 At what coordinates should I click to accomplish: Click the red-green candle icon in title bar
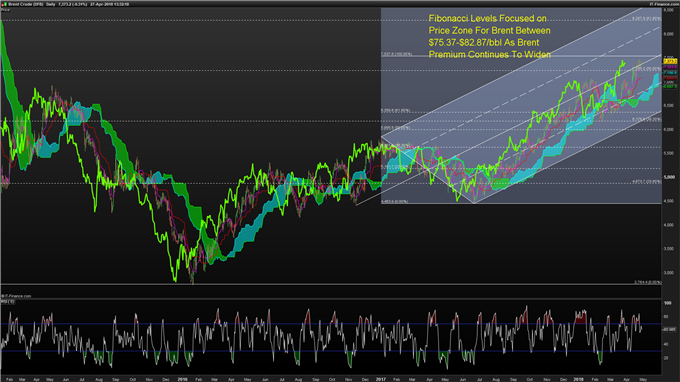pyautogui.click(x=5, y=4)
